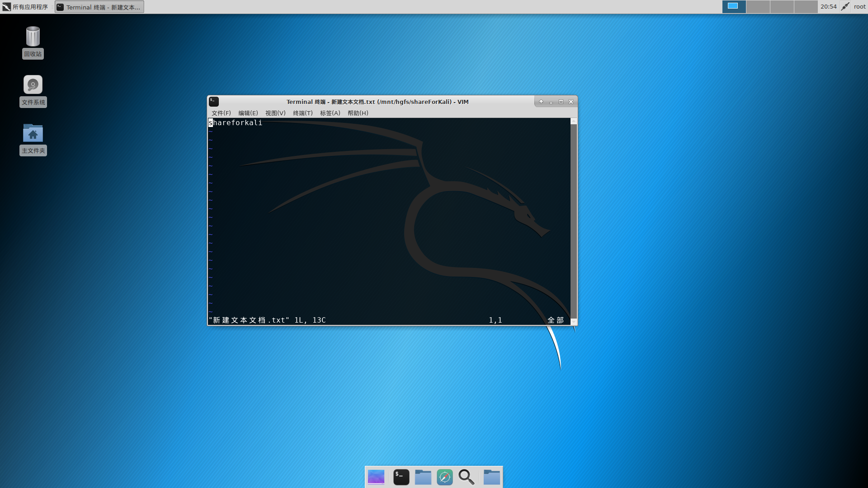Switch to the second workspace

point(758,7)
